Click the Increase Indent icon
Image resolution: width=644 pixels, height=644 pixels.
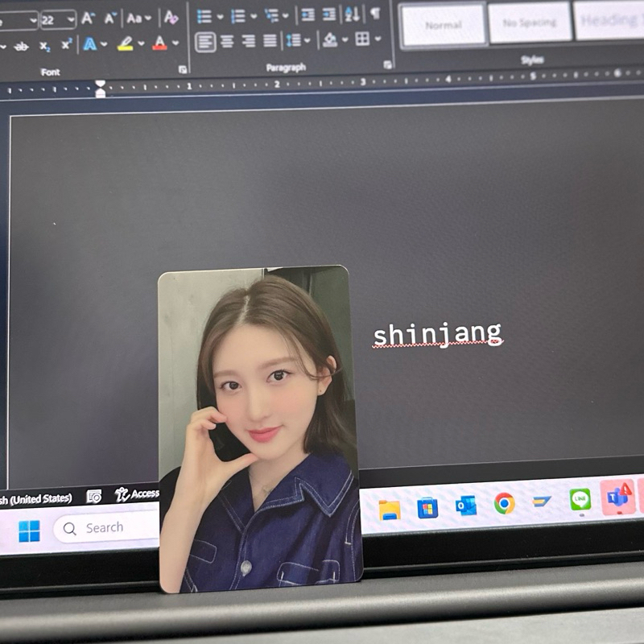[329, 14]
